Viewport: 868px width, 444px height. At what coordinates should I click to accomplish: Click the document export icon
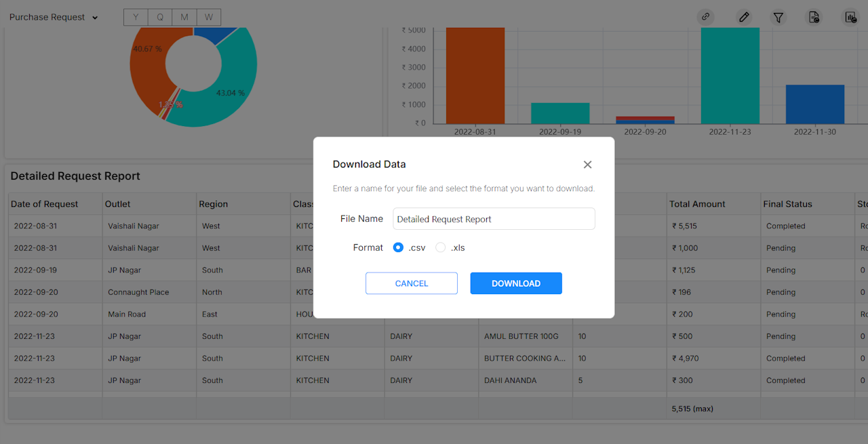click(814, 17)
